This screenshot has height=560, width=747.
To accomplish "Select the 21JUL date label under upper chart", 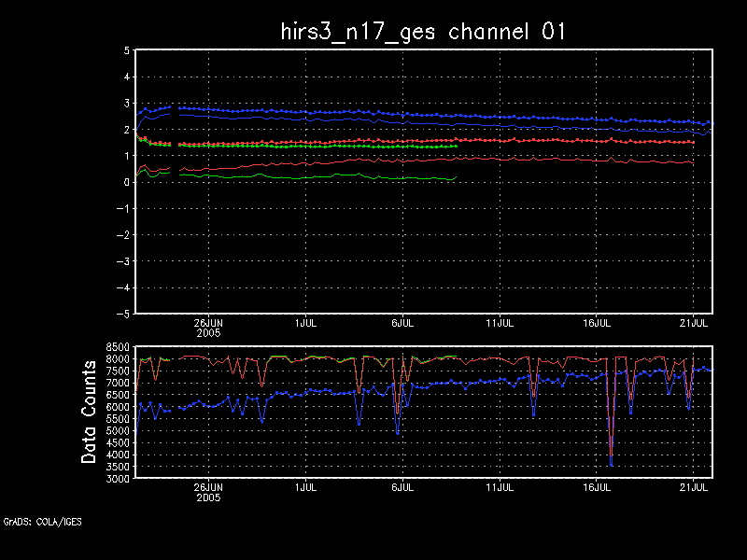I will (693, 322).
